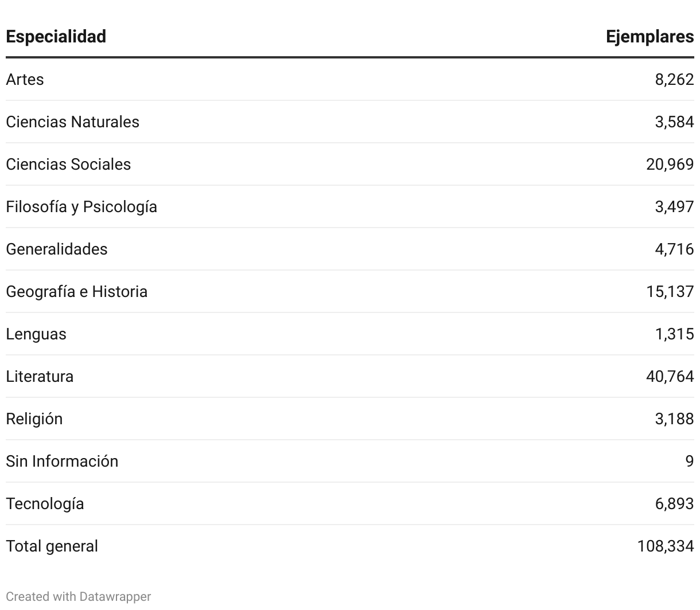Select the Ciencias Sociales value 20,969
Image resolution: width=700 pixels, height=610 pixels.
[670, 165]
